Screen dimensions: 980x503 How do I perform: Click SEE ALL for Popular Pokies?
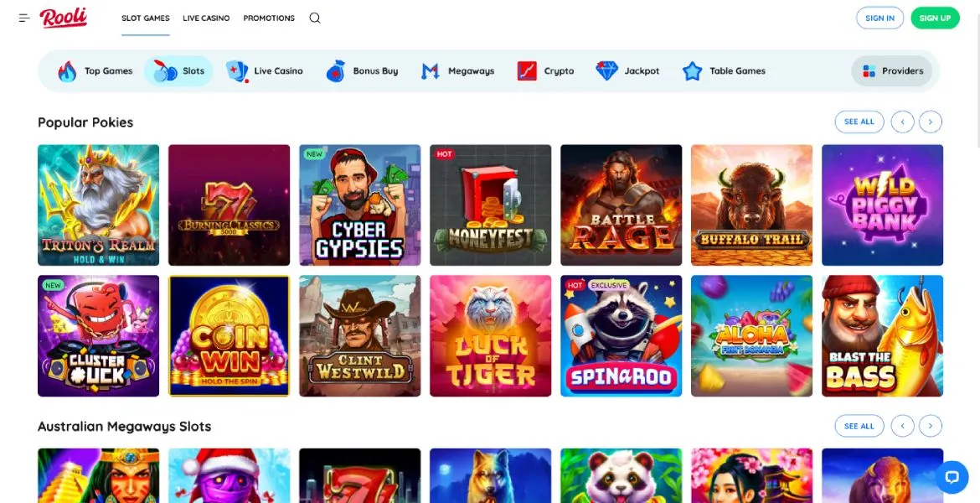click(x=859, y=122)
